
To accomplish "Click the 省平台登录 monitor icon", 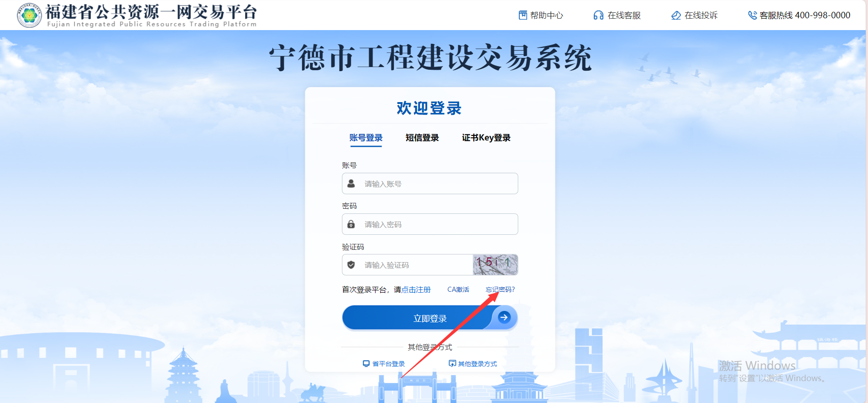I will pos(366,363).
